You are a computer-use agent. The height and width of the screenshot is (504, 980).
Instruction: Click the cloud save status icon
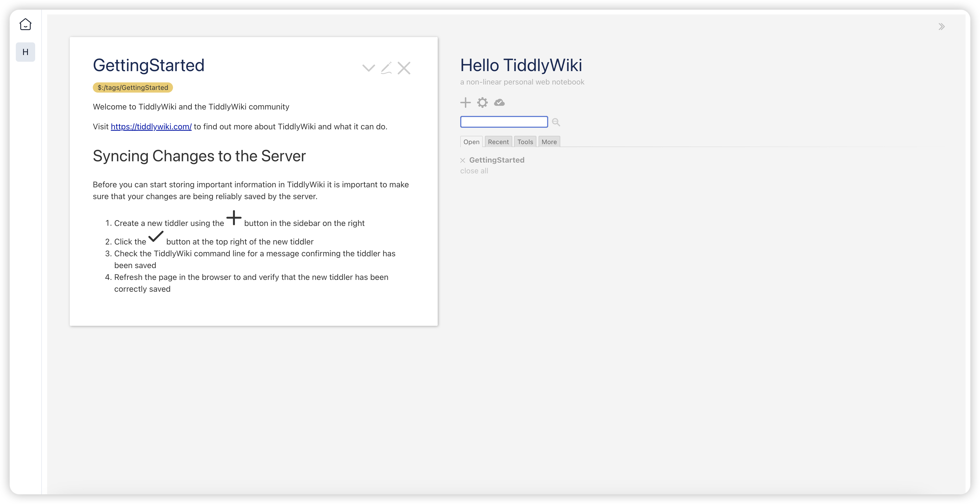pyautogui.click(x=499, y=103)
